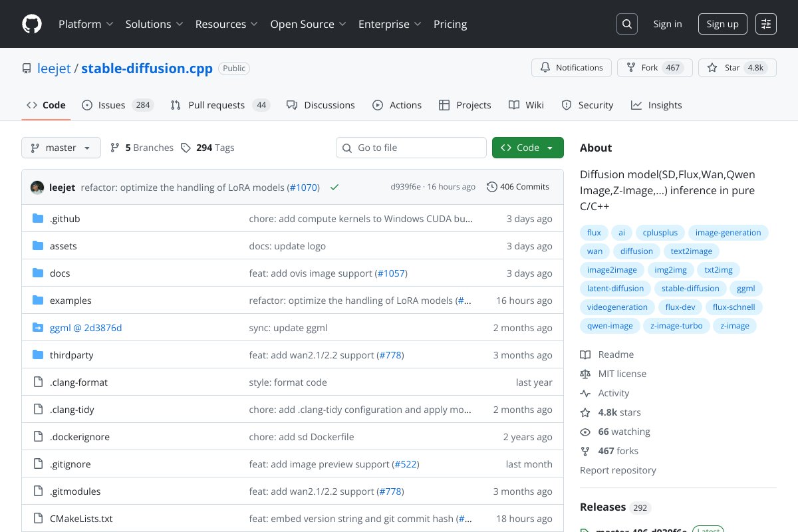Expand the Solutions menu
Viewport: 798px width, 532px height.
point(154,24)
